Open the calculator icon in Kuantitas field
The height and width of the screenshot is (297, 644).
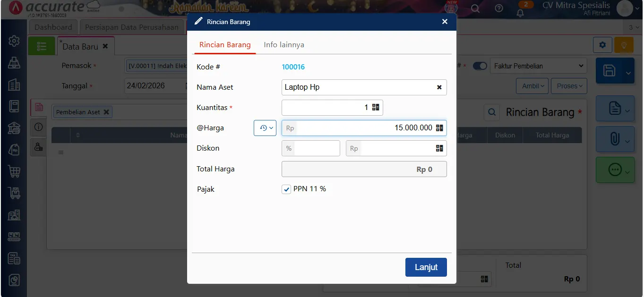tap(376, 108)
